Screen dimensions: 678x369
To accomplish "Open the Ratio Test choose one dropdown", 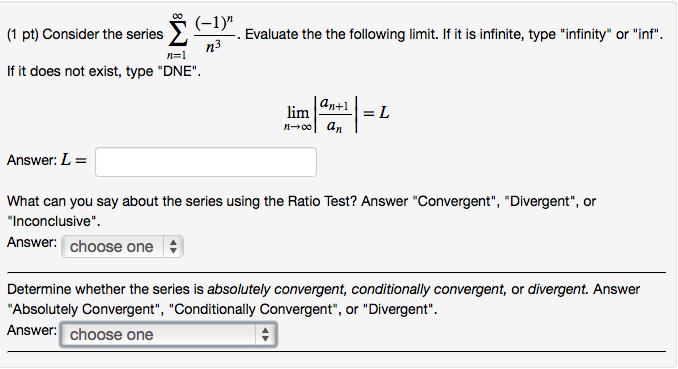I will (122, 247).
